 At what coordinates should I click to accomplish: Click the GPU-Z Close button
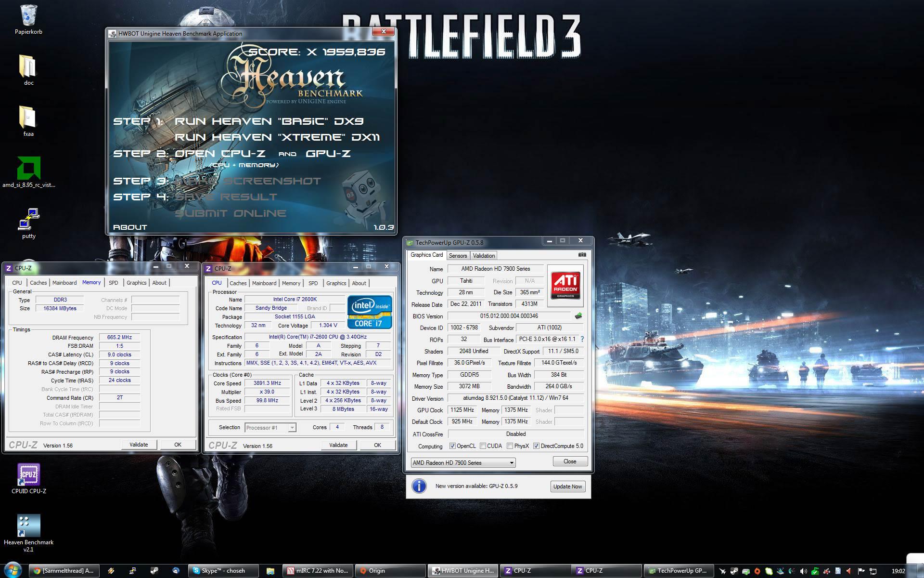pos(570,461)
